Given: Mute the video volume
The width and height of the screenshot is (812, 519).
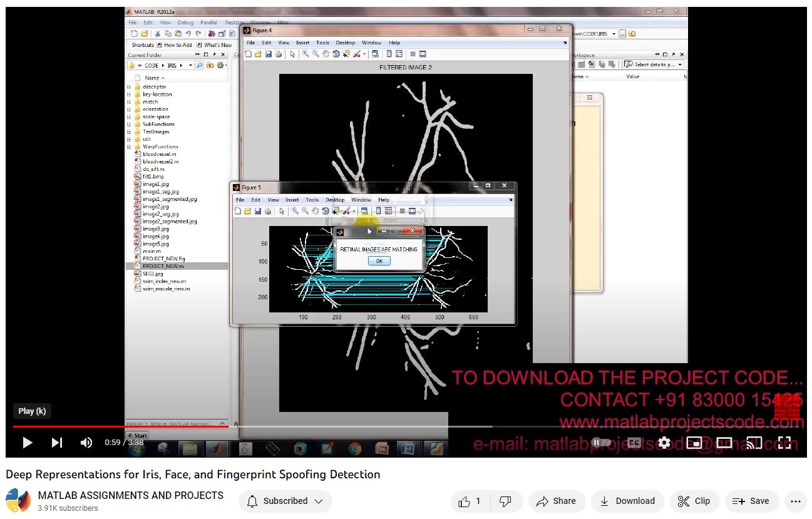Looking at the screenshot, I should [86, 443].
